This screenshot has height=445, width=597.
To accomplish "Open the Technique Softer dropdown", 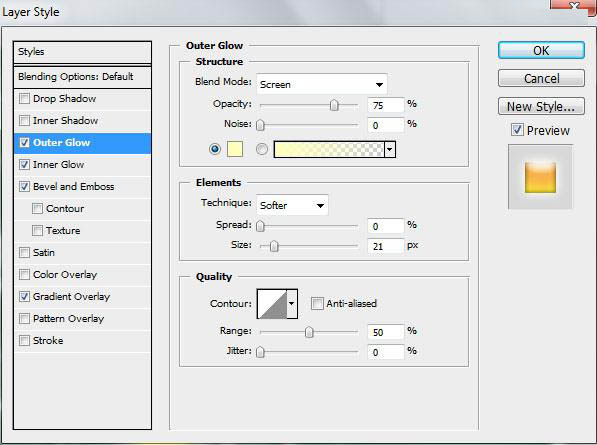I will pyautogui.click(x=292, y=205).
